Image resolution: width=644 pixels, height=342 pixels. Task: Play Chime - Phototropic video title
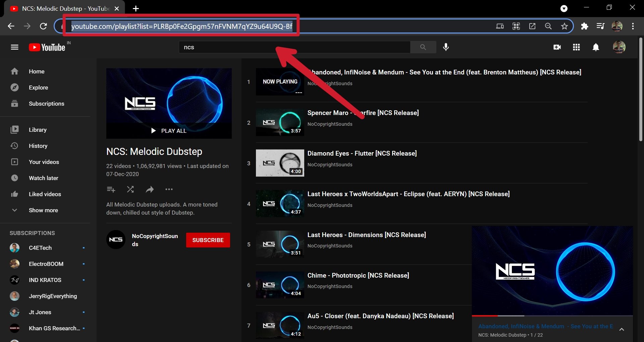tap(358, 276)
